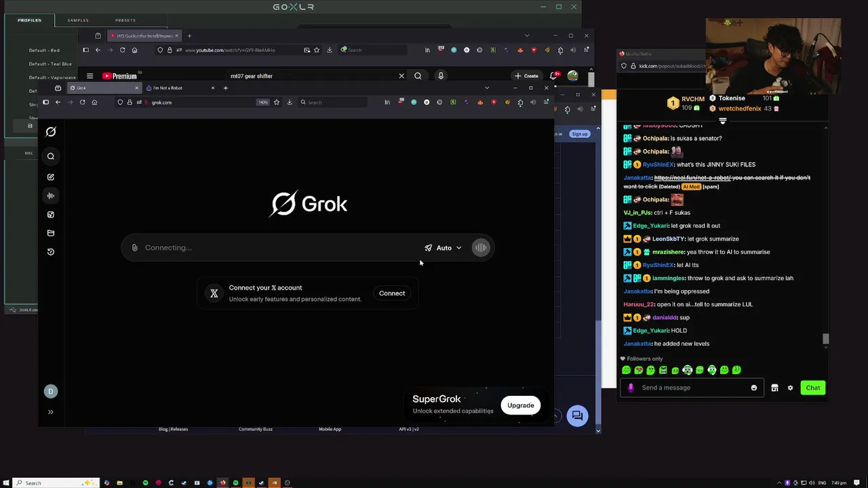Open Grok sidebar search
The height and width of the screenshot is (488, 868).
click(x=51, y=157)
